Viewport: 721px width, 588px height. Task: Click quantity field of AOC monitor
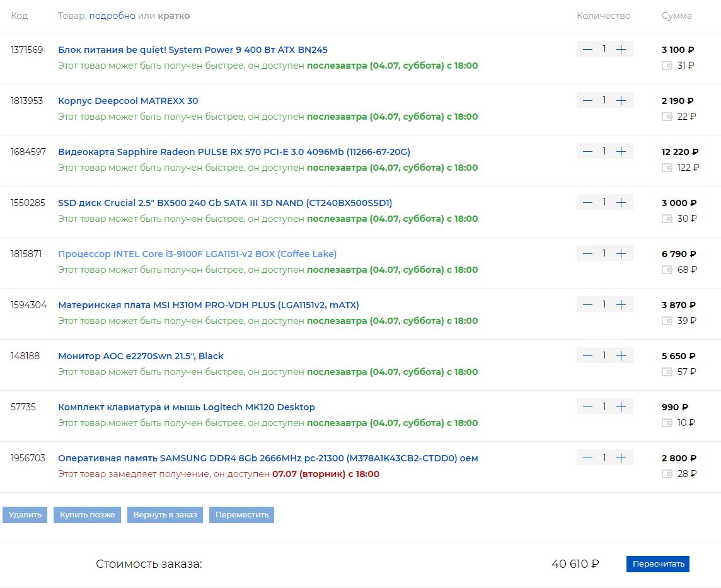tap(604, 355)
